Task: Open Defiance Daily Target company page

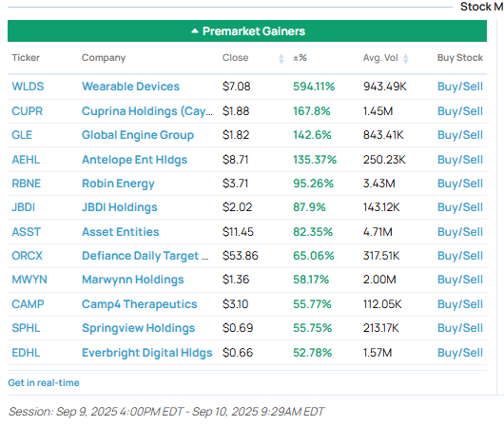Action: point(145,256)
